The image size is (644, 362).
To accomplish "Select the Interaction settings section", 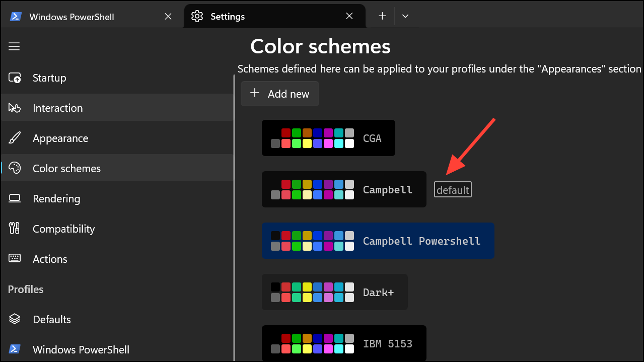I will click(57, 107).
